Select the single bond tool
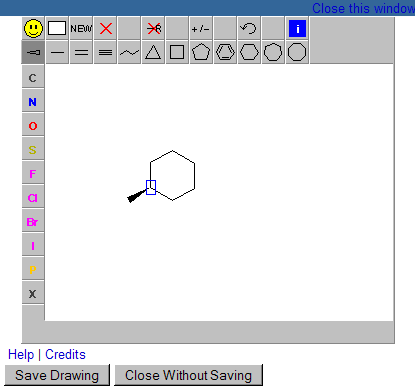This screenshot has height=386, width=415. point(57,52)
